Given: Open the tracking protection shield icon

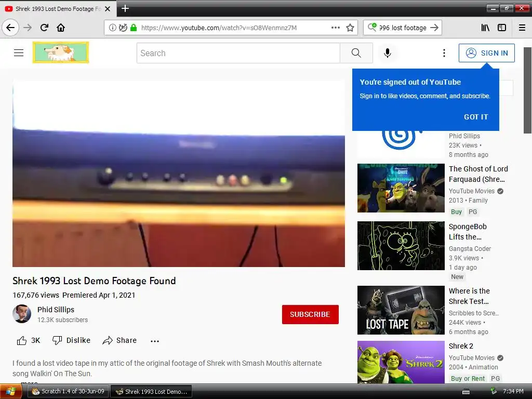Looking at the screenshot, I should (x=123, y=28).
